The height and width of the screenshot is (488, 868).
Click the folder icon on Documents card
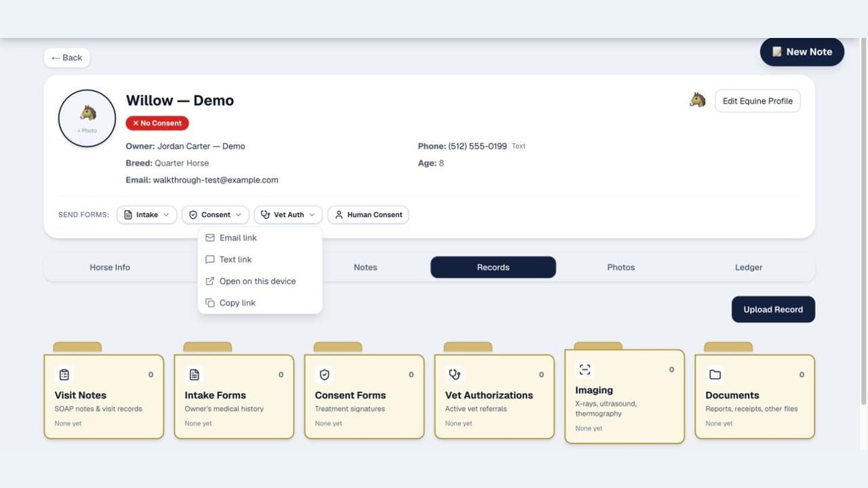[715, 374]
